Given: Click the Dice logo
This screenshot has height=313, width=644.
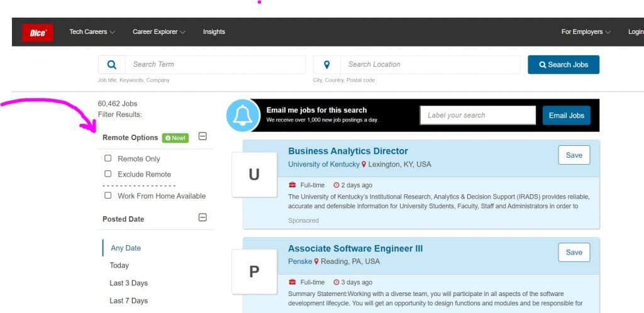Looking at the screenshot, I should (x=37, y=33).
